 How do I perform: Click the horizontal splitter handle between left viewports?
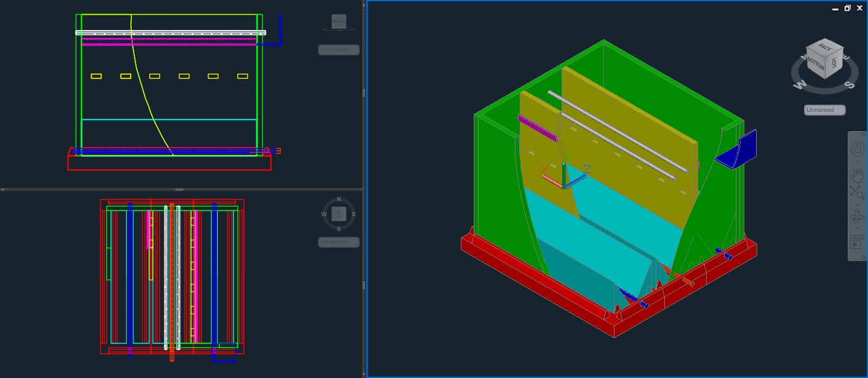click(180, 189)
